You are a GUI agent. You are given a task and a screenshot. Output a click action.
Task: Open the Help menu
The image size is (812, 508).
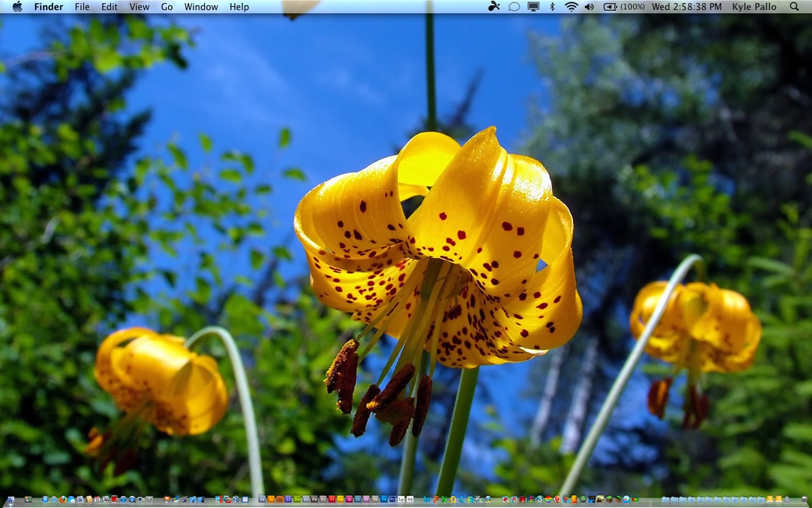239,6
